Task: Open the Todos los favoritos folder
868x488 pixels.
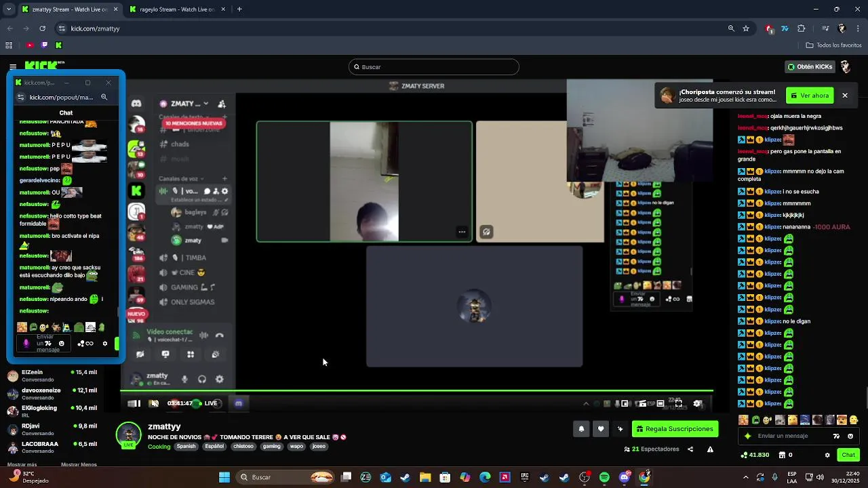Action: point(833,45)
